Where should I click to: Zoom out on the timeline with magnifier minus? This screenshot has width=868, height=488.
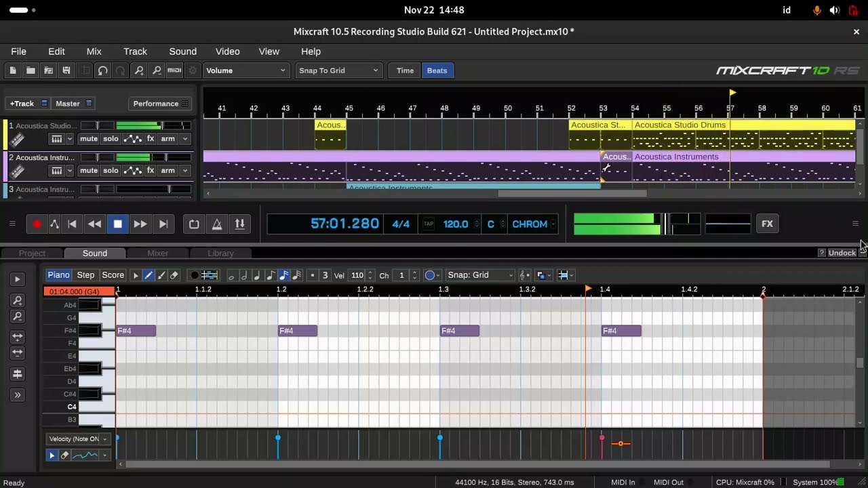pyautogui.click(x=157, y=70)
